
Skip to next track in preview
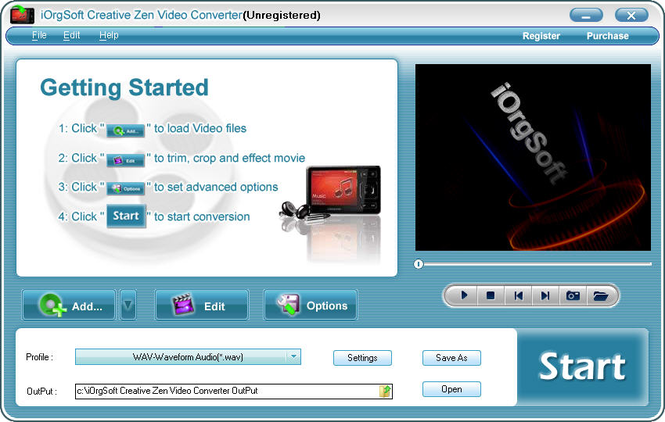(x=545, y=295)
